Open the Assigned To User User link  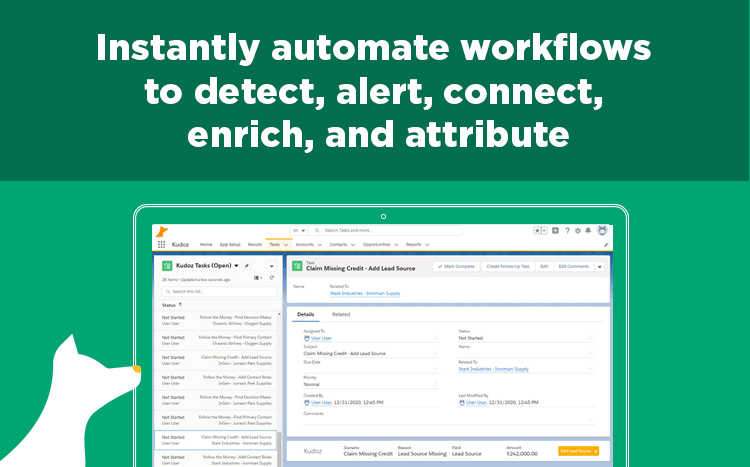[321, 338]
